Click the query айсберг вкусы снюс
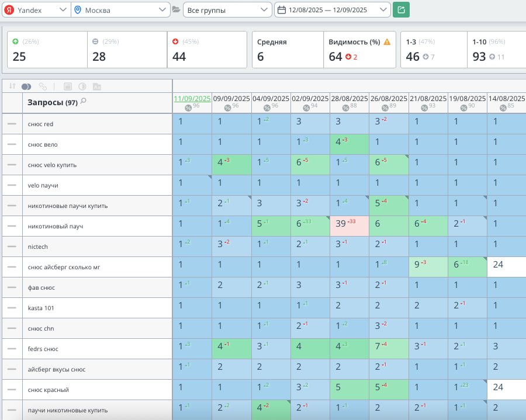526x420 pixels. (56, 369)
